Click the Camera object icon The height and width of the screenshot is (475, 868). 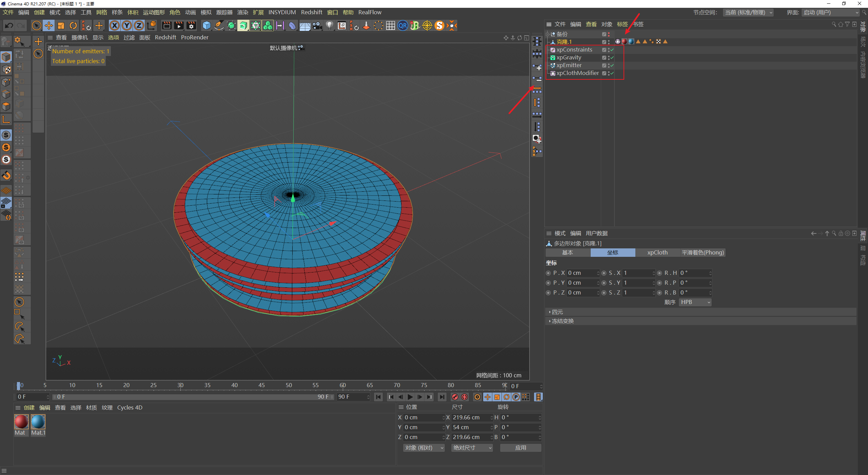pyautogui.click(x=317, y=25)
